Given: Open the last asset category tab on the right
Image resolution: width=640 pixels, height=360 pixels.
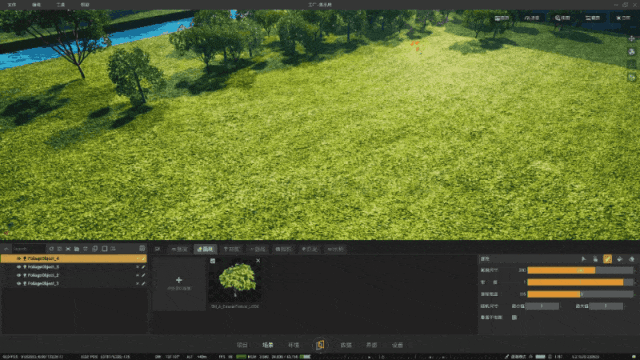Looking at the screenshot, I should 336,249.
